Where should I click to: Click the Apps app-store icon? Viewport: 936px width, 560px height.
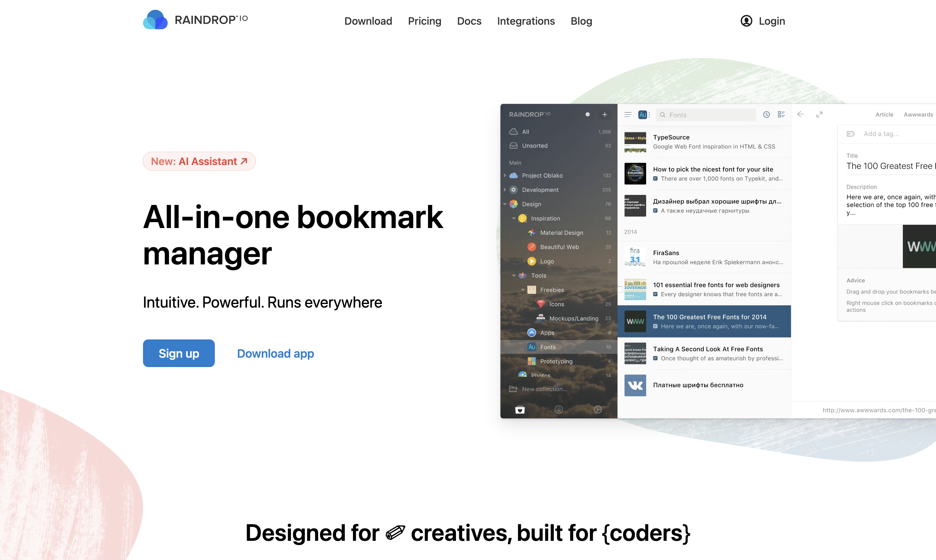click(x=532, y=332)
